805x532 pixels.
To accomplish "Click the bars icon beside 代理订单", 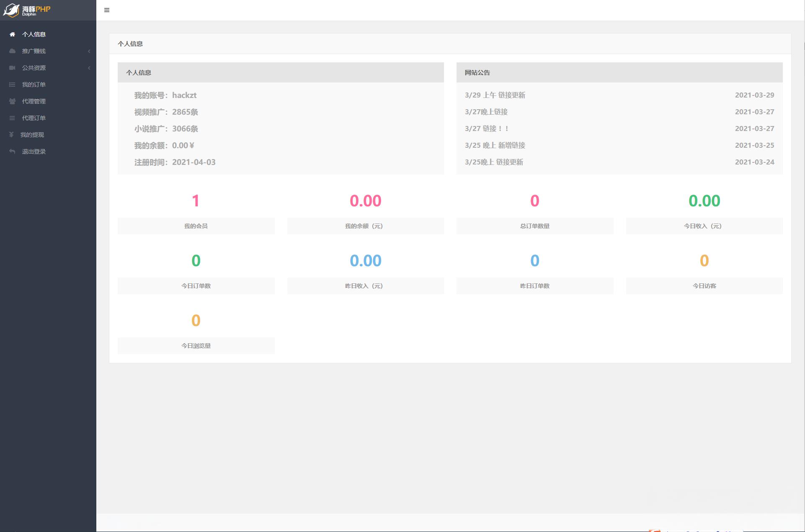I will tap(12, 118).
